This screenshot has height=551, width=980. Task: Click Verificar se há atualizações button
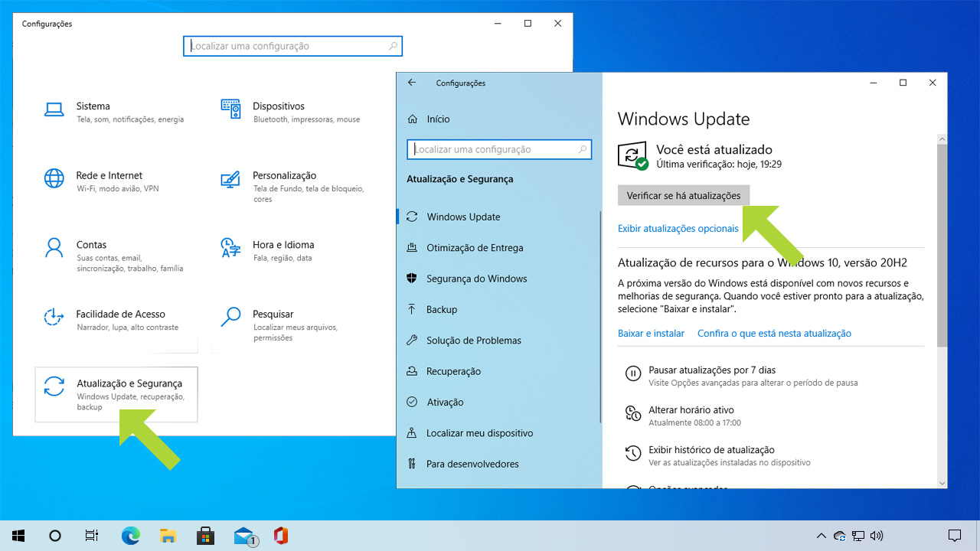click(684, 196)
